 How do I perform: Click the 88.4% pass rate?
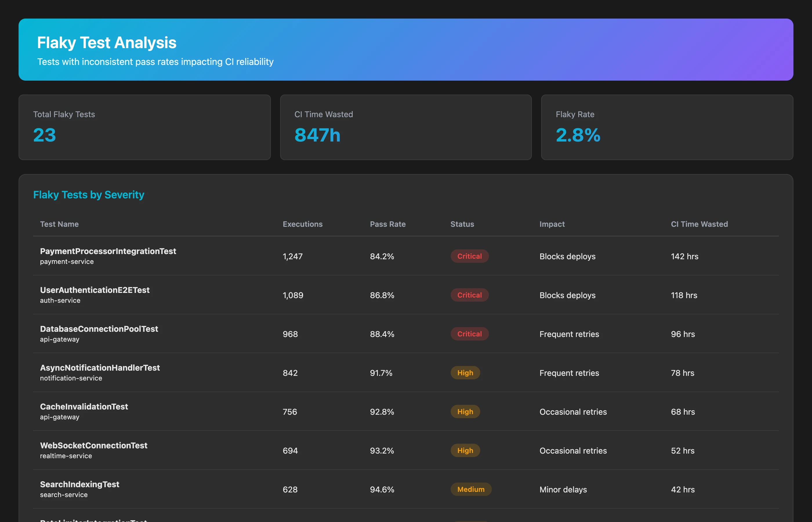382,334
